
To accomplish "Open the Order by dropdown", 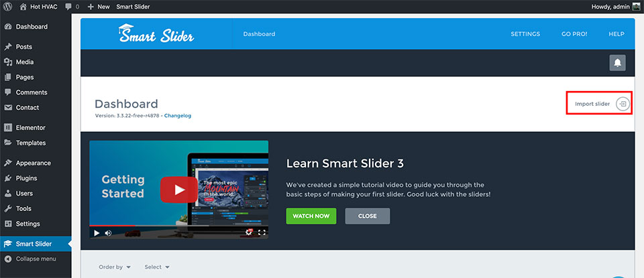I will point(115,267).
